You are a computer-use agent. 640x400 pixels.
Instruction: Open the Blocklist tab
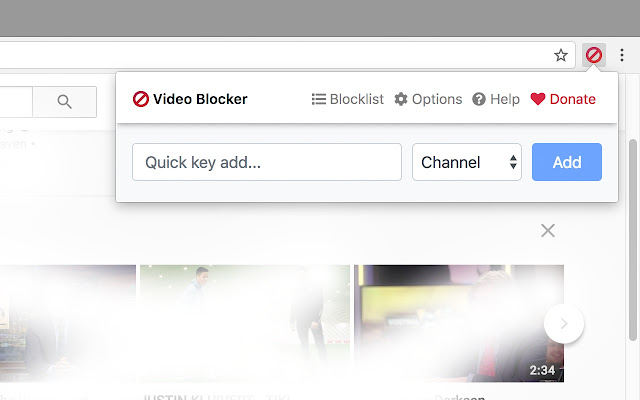tap(347, 99)
